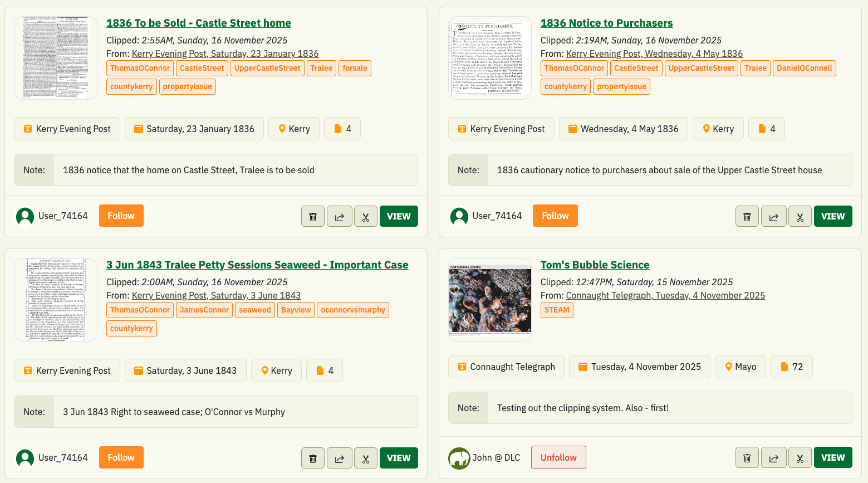Delete the Castle Street home clipping
The width and height of the screenshot is (868, 483).
(313, 216)
